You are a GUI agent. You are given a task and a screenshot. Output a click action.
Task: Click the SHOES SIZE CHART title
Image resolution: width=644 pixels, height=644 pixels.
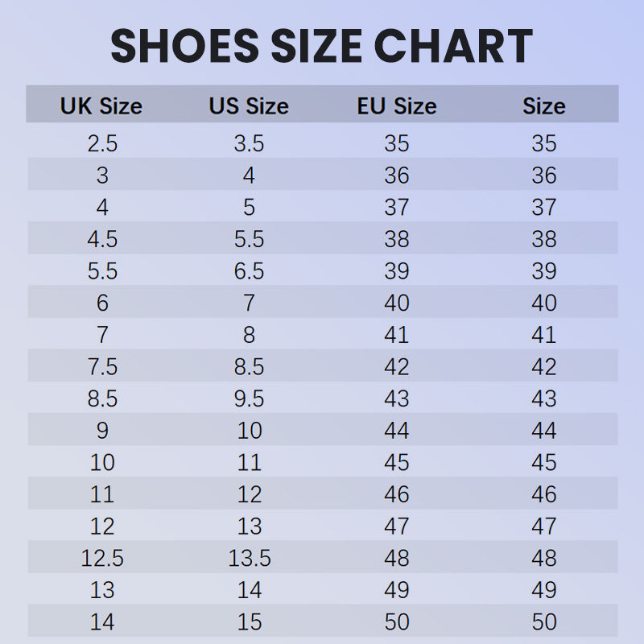point(321,46)
